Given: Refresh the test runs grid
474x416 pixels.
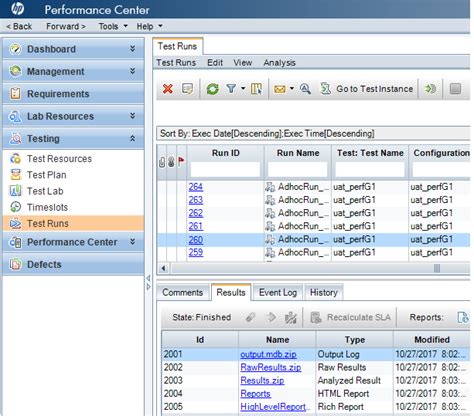Looking at the screenshot, I should (212, 89).
